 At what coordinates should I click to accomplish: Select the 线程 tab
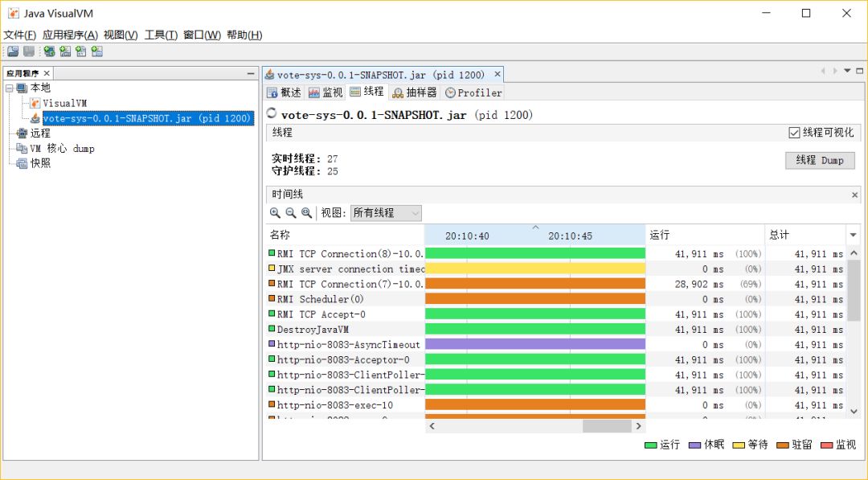[x=367, y=92]
